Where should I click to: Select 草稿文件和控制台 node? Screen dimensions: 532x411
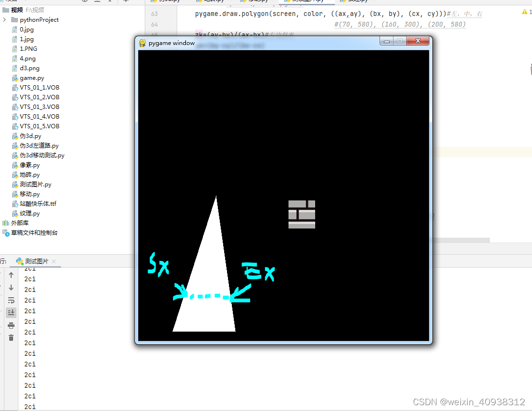click(30, 233)
